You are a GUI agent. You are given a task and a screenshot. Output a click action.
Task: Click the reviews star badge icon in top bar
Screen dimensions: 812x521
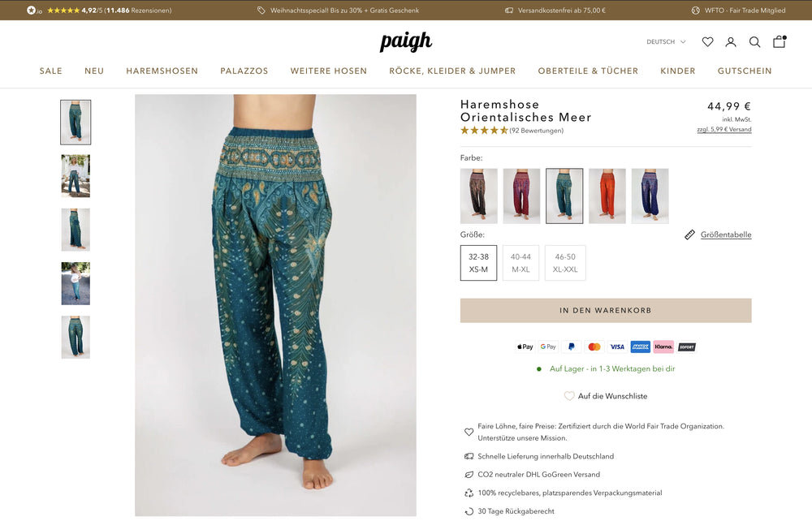pyautogui.click(x=32, y=11)
